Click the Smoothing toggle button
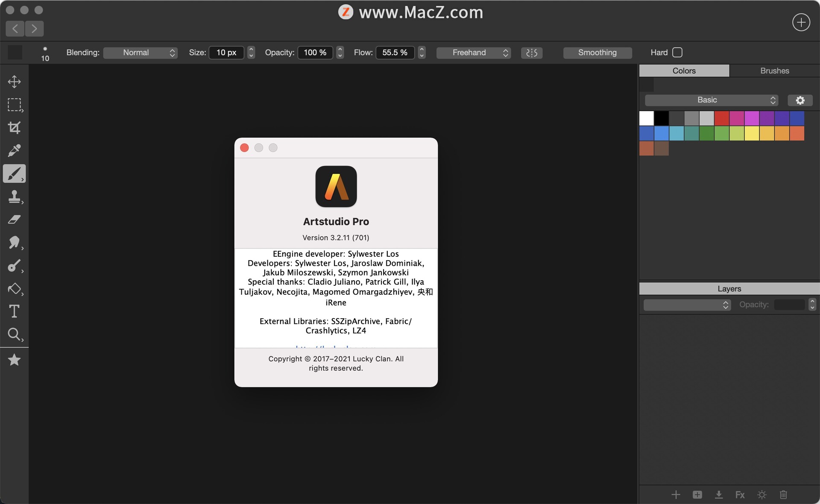Screen dimensions: 820x504 597,53
